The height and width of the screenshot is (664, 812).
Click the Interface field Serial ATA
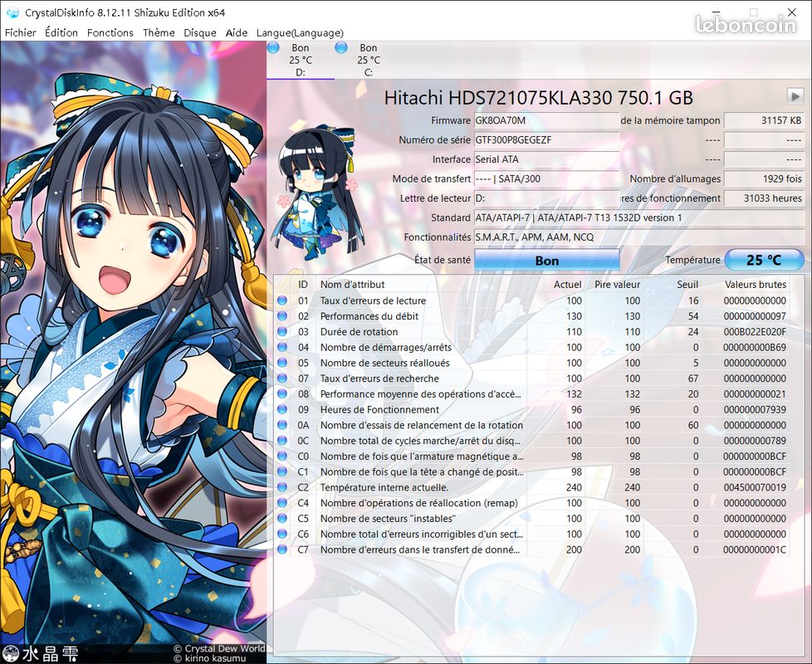[547, 159]
